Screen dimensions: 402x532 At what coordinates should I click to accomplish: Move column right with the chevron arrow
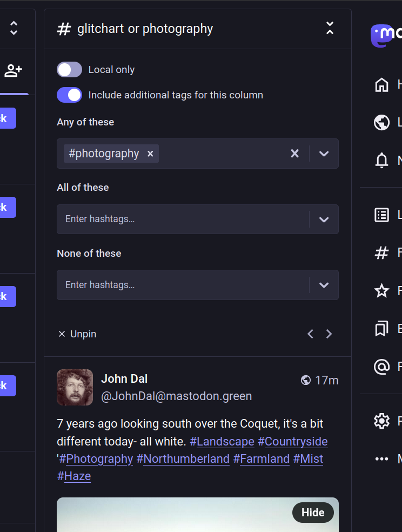coord(329,334)
